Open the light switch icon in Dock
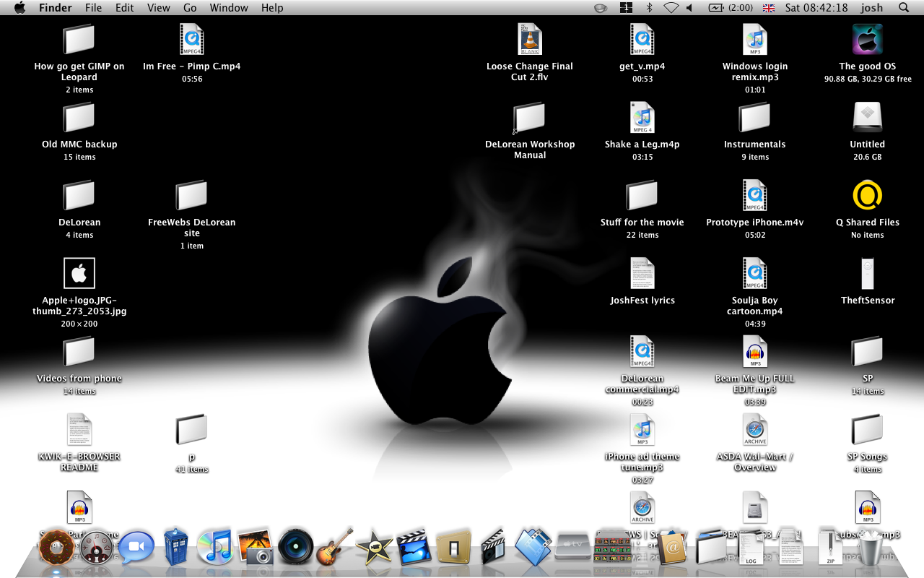The width and height of the screenshot is (924, 578). 454,547
